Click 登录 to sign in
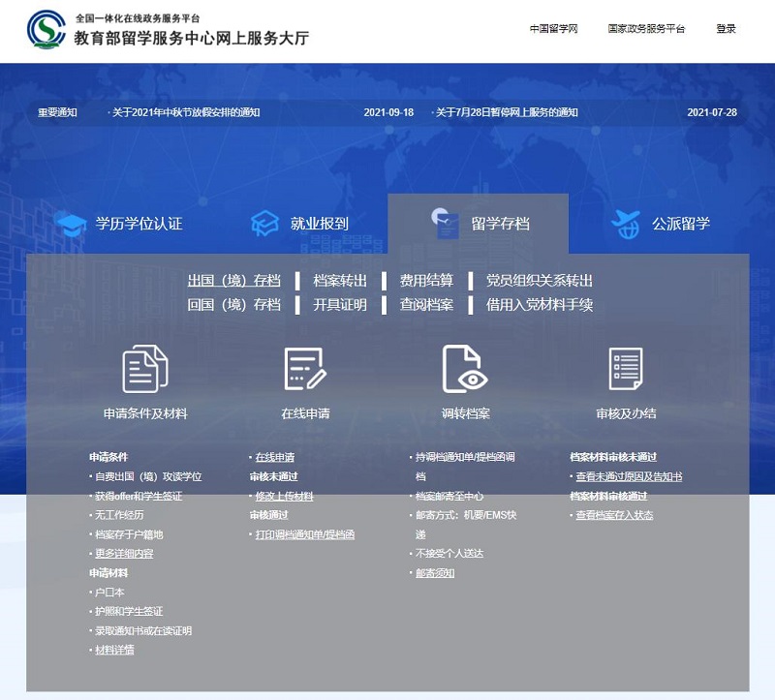775x700 pixels. (x=726, y=29)
